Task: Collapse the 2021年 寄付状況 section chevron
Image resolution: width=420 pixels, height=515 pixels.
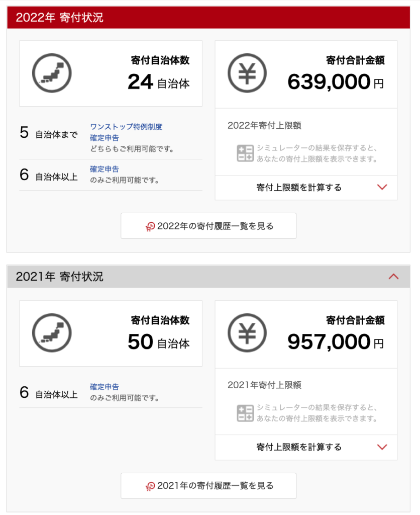Action: click(393, 277)
